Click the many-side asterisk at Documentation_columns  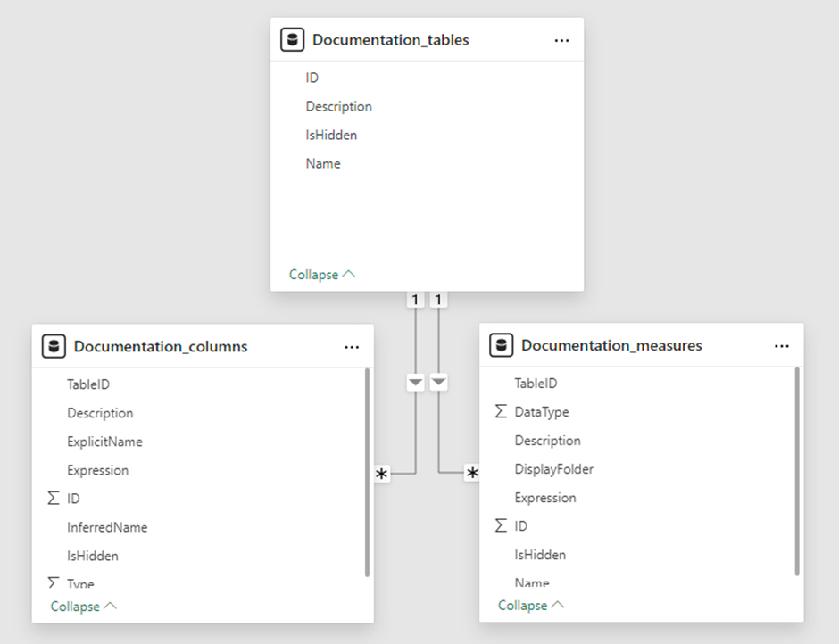(382, 475)
